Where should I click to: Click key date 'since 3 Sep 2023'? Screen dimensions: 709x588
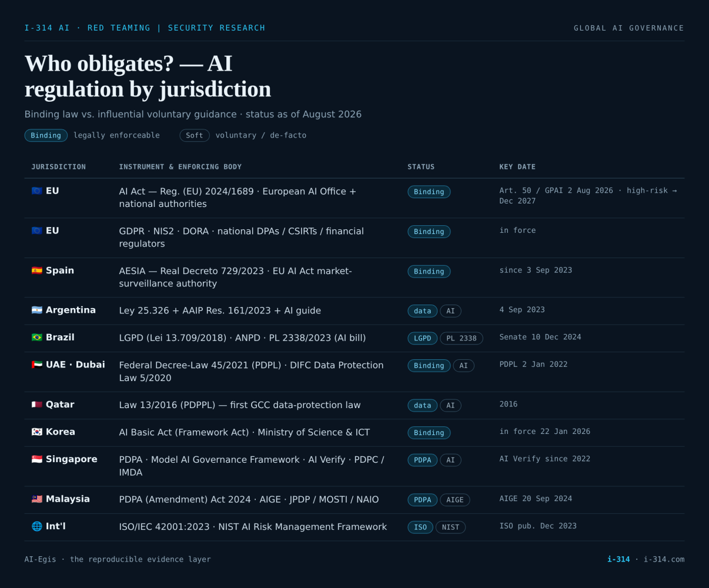(x=536, y=270)
